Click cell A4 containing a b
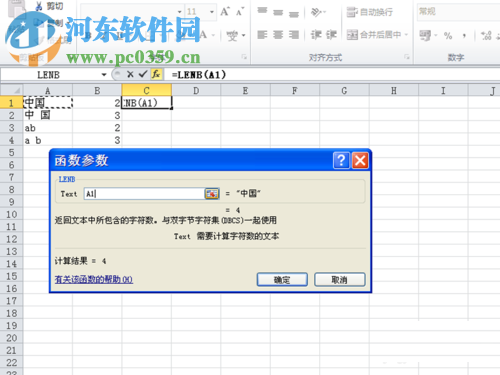The width and height of the screenshot is (500, 375). tap(48, 140)
